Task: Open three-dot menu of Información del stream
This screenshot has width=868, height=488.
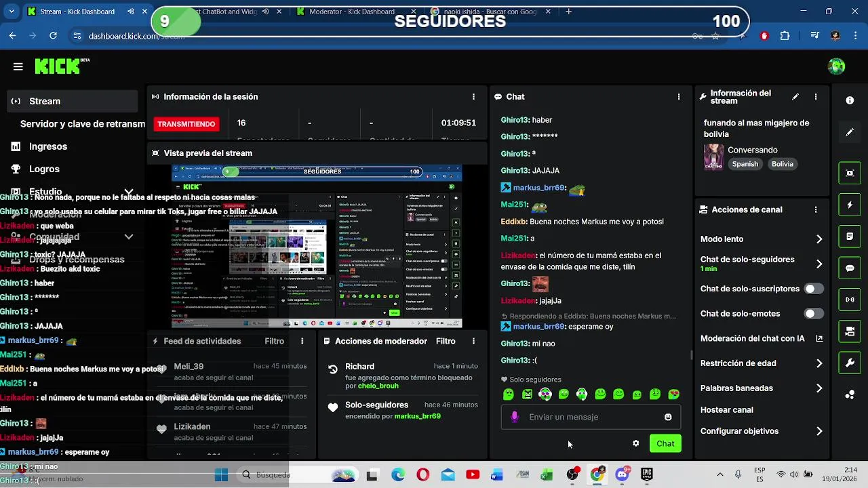Action: (816, 97)
